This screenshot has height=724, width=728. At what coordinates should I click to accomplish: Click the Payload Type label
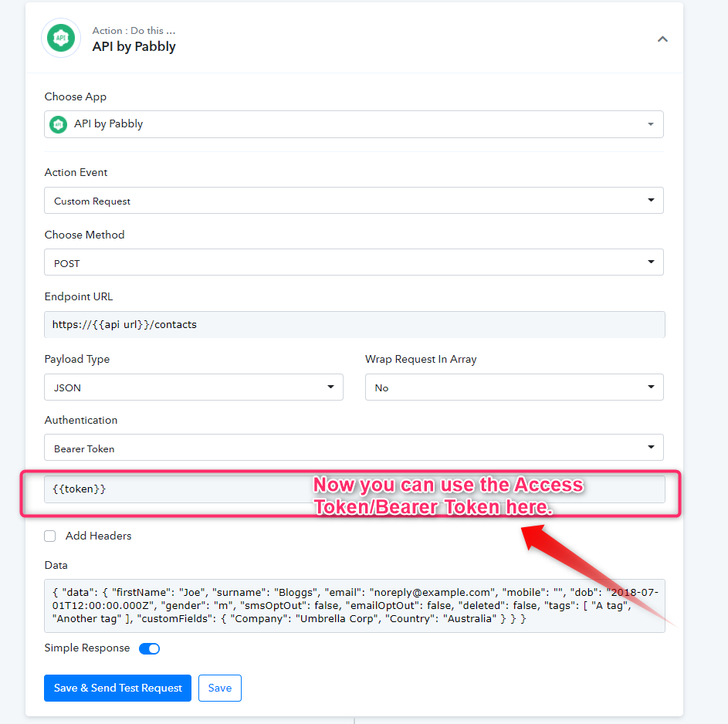pos(76,359)
